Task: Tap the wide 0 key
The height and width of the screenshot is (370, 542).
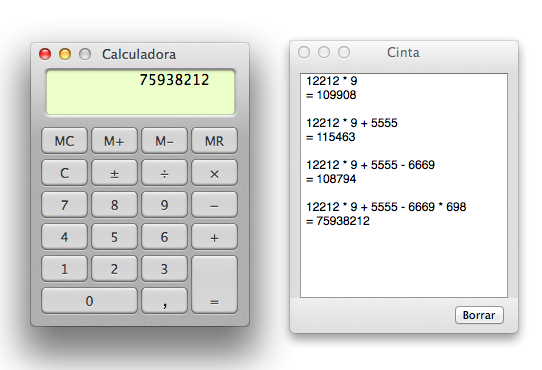Action: [90, 301]
